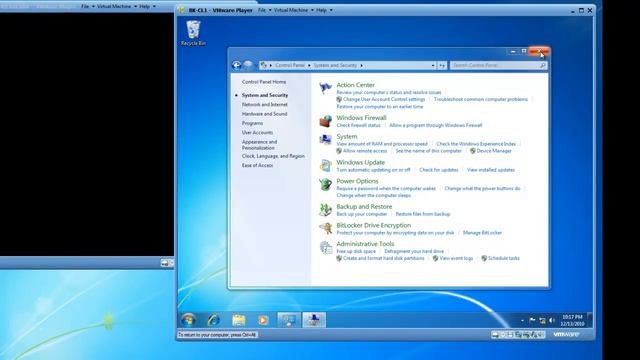This screenshot has height=360, width=640.
Task: Open Virtual Machine menu in background VMware window
Action: tap(116, 7)
